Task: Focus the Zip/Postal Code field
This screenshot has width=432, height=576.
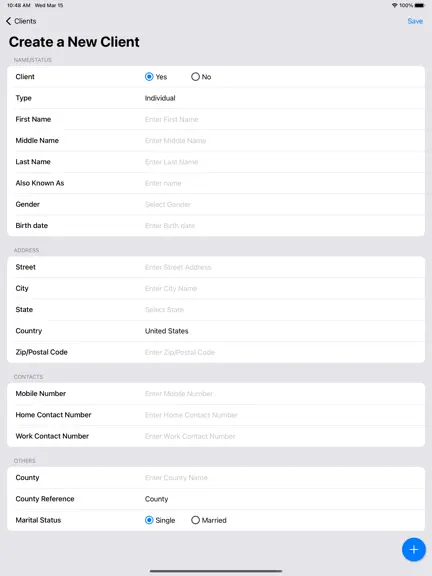Action: 216,352
